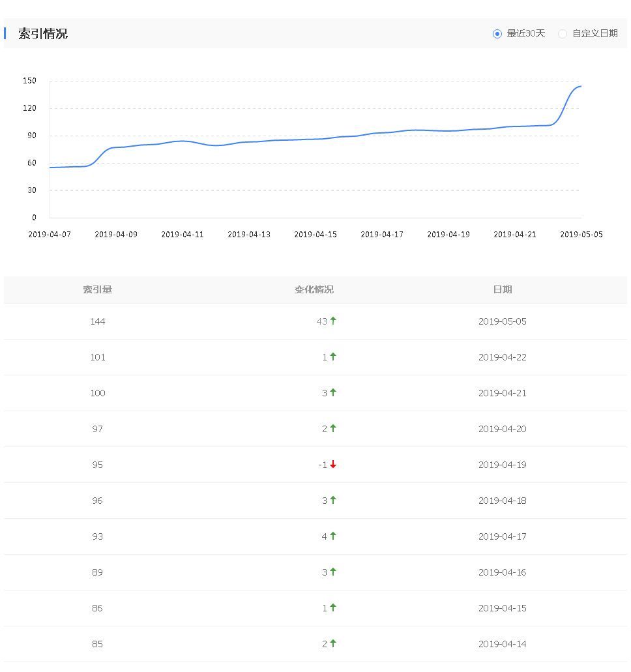This screenshot has width=631, height=672.
Task: Click the up arrow in the 2019-04-15 row
Action: pos(333,607)
